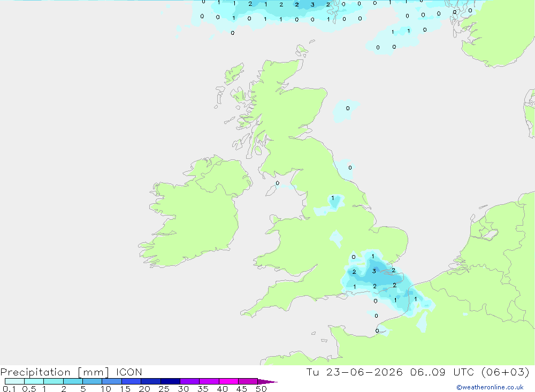
Task: Pick the 10–15 mm legend swatch
Action: click(x=112, y=381)
